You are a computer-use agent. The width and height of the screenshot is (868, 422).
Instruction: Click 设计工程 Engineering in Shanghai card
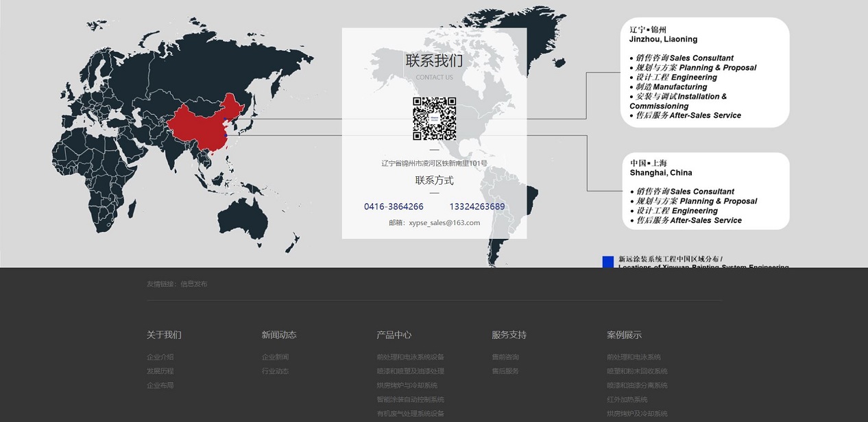tap(676, 211)
